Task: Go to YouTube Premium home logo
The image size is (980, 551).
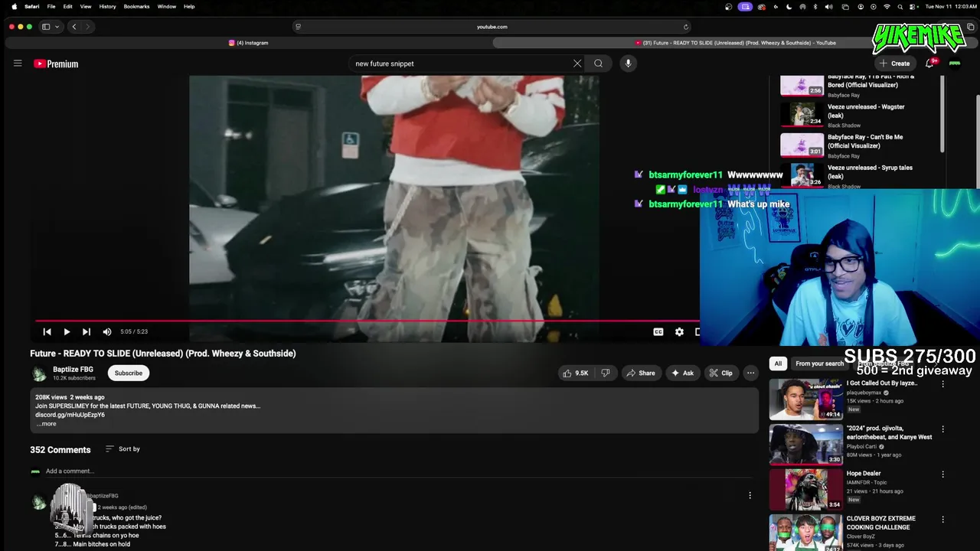Action: point(56,64)
